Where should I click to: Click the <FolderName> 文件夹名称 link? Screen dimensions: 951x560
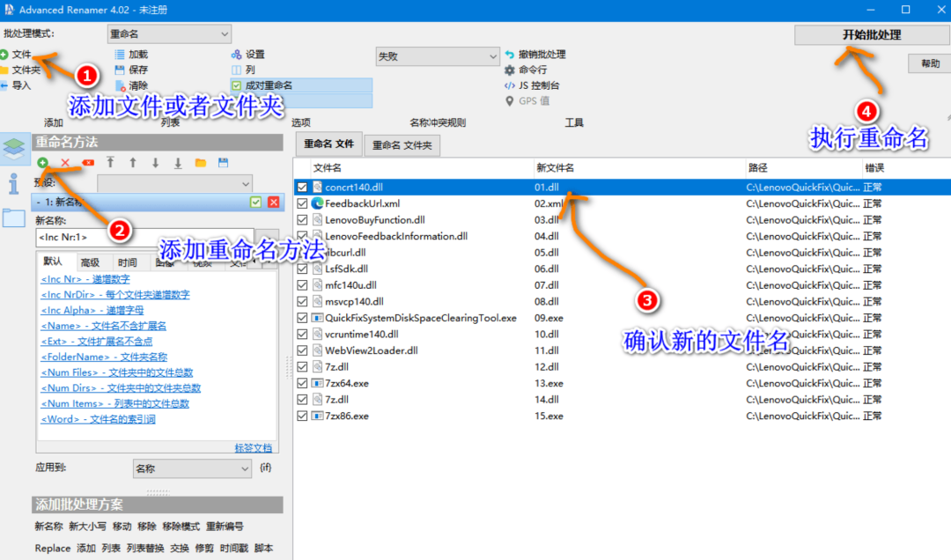coord(104,357)
